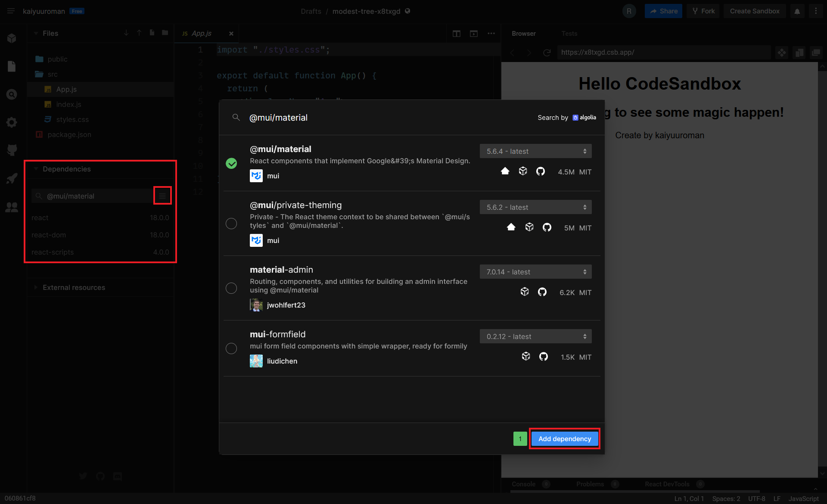Expand the External resources section

[74, 287]
